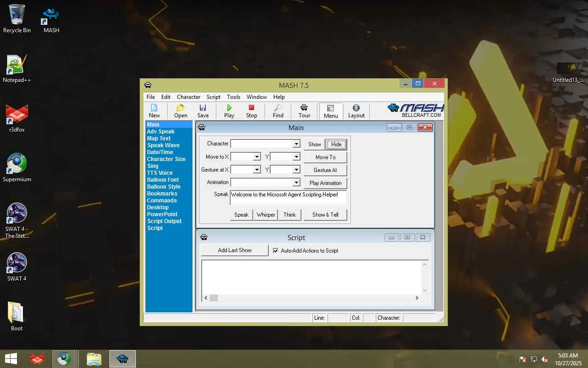This screenshot has width=588, height=368.
Task: Open the Windows Start button
Action: pos(11,359)
